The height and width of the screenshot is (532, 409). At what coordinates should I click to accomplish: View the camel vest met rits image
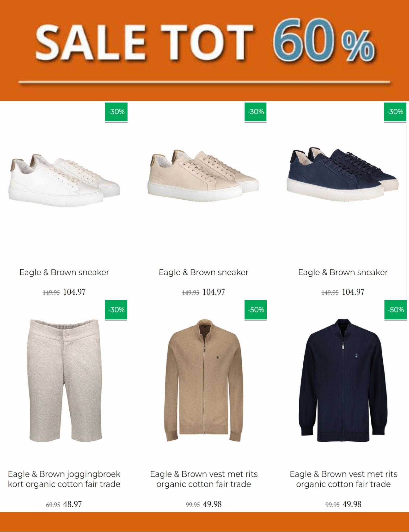204,380
